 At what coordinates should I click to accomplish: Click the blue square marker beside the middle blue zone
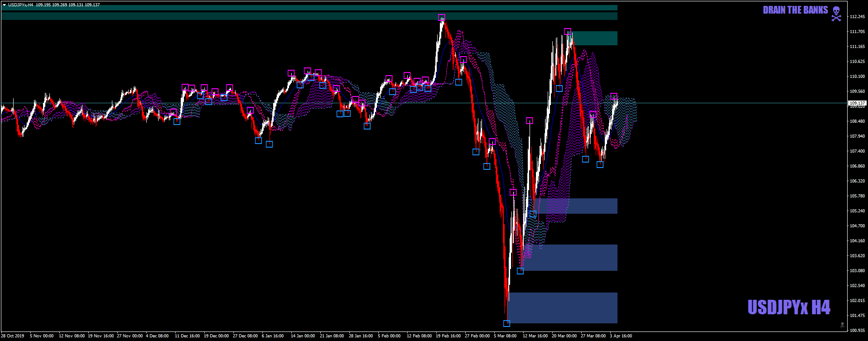pos(520,271)
